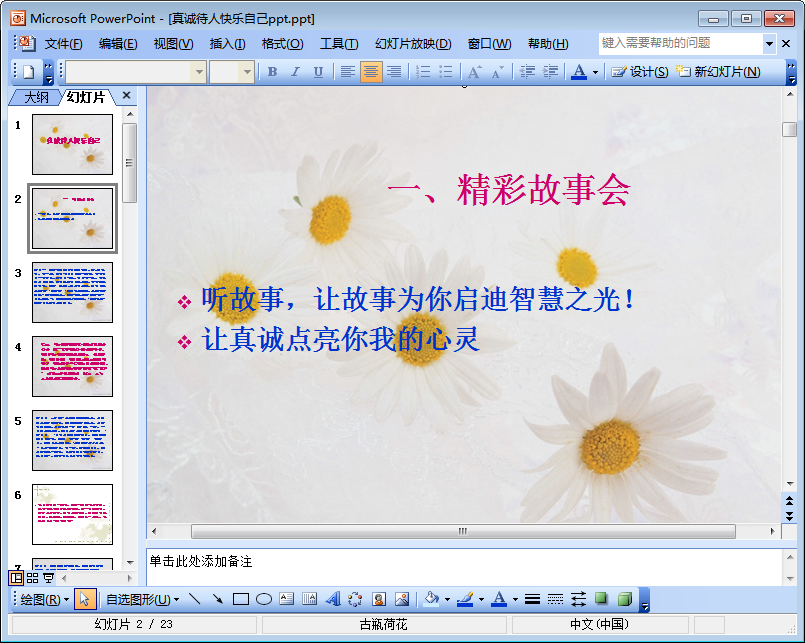Toggle center text alignment
The image size is (805, 643).
pyautogui.click(x=371, y=72)
